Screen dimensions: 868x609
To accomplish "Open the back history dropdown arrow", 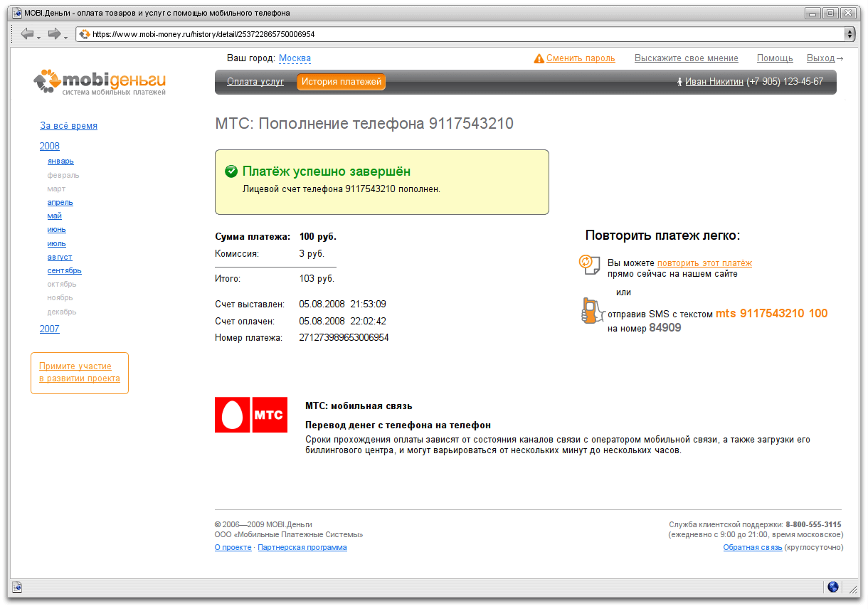I will tap(39, 36).
